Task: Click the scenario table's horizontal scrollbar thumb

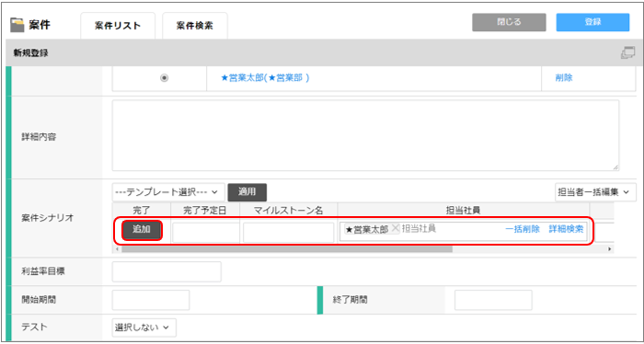Action: coord(287,248)
